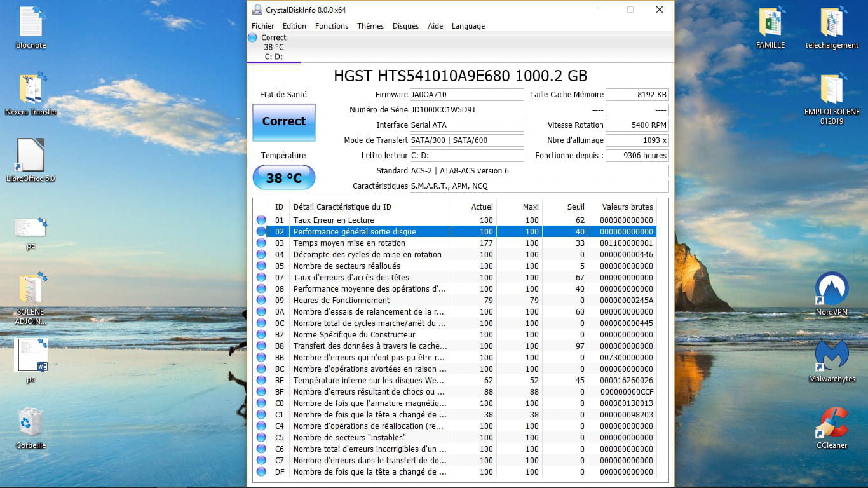Viewport: 868px width, 488px height.
Task: Click the Correct health status button
Action: pos(284,122)
